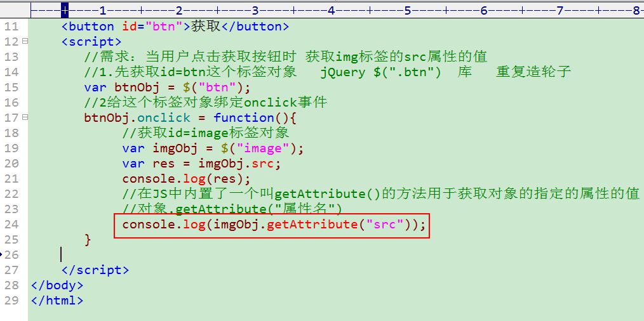
Task: Click the opening <script> tag text
Action: coord(91,42)
